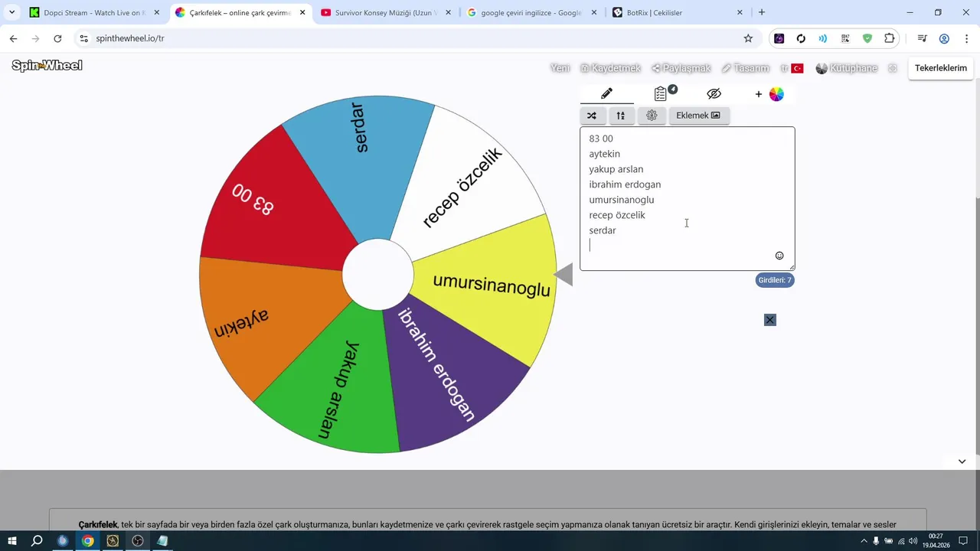Switch to the pencil edit tab
The image size is (980, 551).
click(606, 93)
